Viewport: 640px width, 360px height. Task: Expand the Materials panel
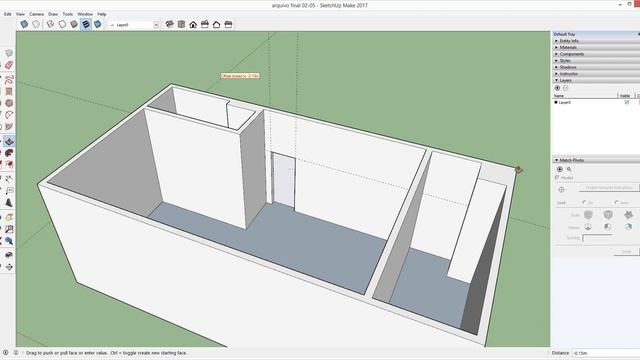coord(596,47)
